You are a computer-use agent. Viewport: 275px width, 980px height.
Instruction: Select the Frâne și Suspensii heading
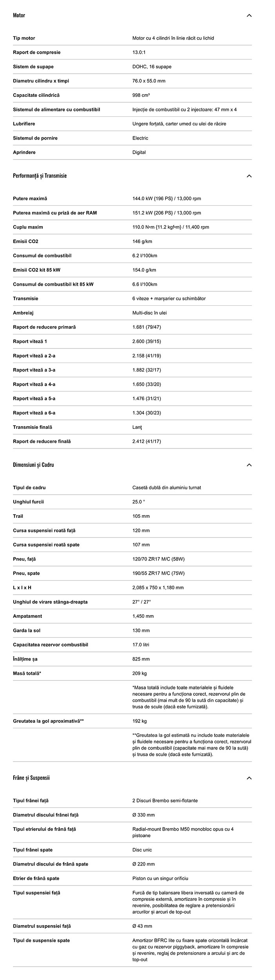tap(31, 778)
